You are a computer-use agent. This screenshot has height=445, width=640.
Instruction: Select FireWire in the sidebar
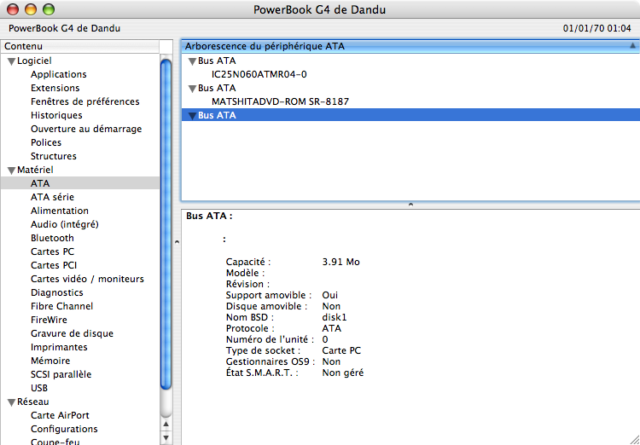click(49, 320)
